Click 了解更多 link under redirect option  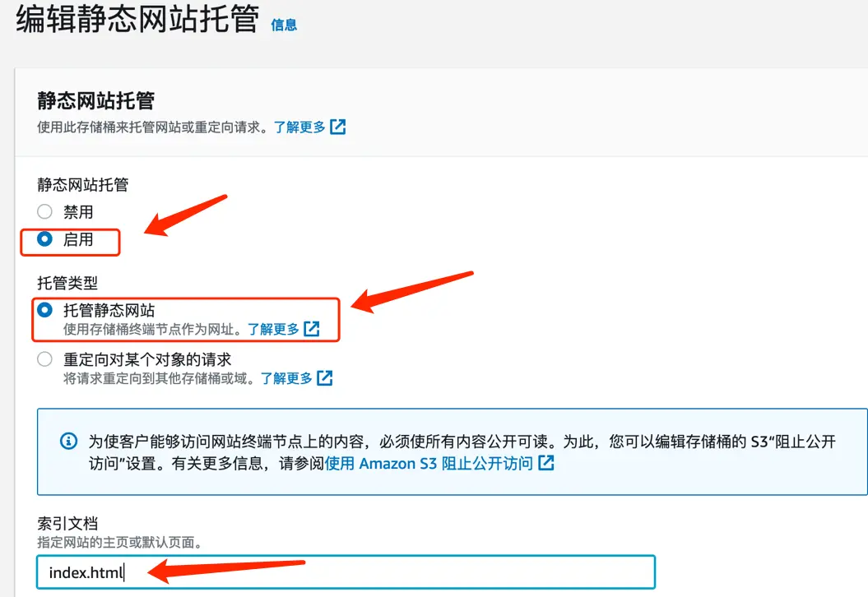coord(287,378)
